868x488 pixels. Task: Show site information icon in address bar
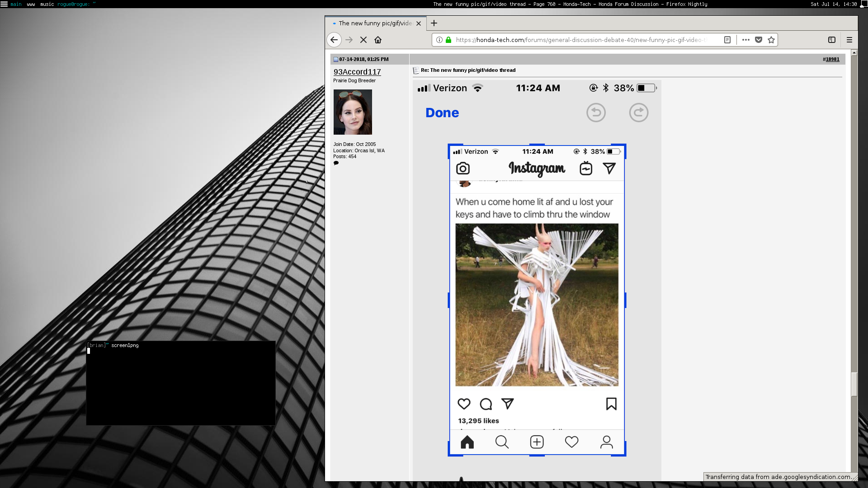pos(439,40)
